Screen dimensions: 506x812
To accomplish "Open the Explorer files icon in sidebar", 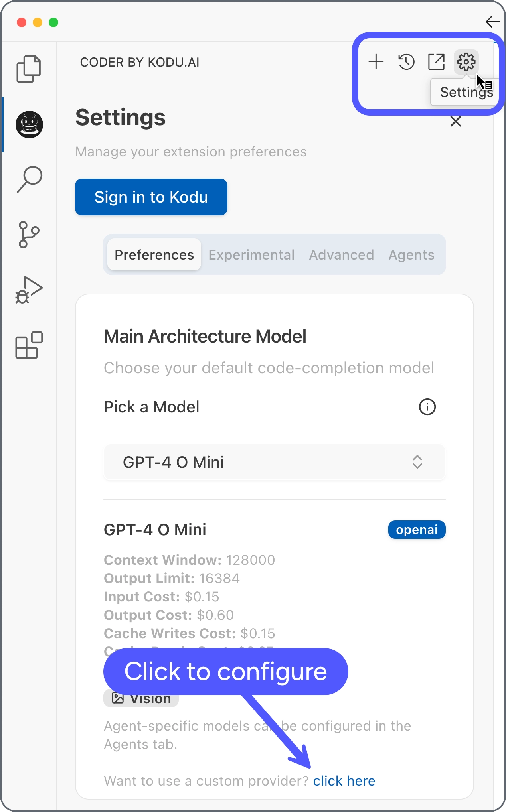I will click(29, 69).
